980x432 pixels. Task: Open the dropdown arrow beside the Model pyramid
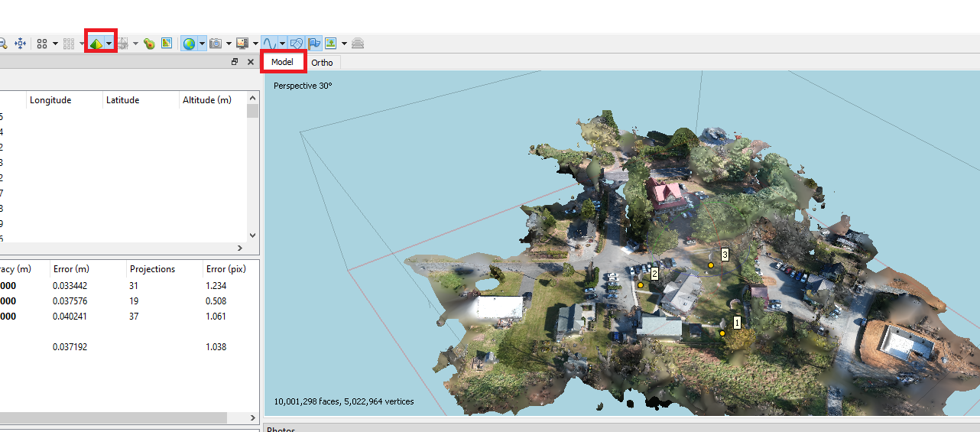click(109, 44)
